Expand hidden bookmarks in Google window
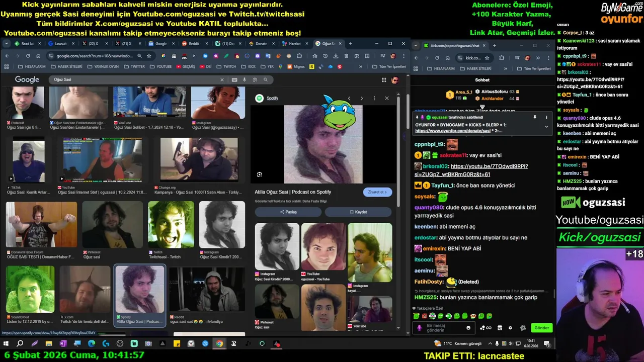The height and width of the screenshot is (362, 644). 360,66
